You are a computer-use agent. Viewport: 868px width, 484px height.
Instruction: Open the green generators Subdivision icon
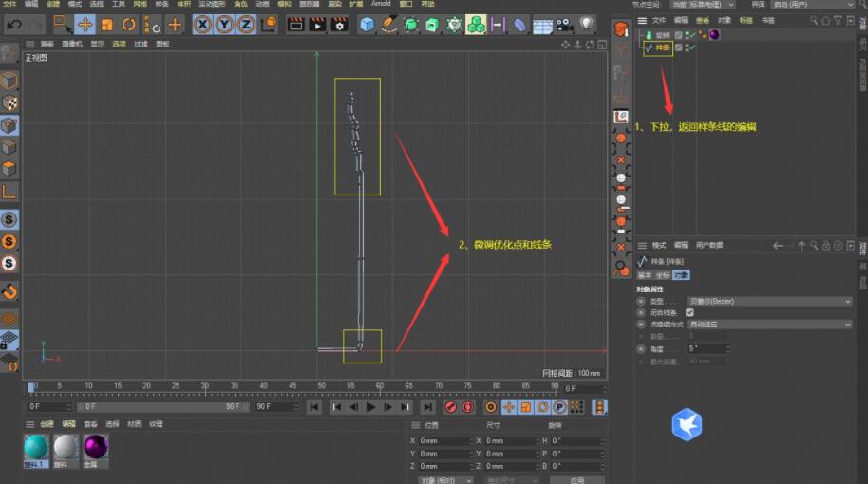411,25
